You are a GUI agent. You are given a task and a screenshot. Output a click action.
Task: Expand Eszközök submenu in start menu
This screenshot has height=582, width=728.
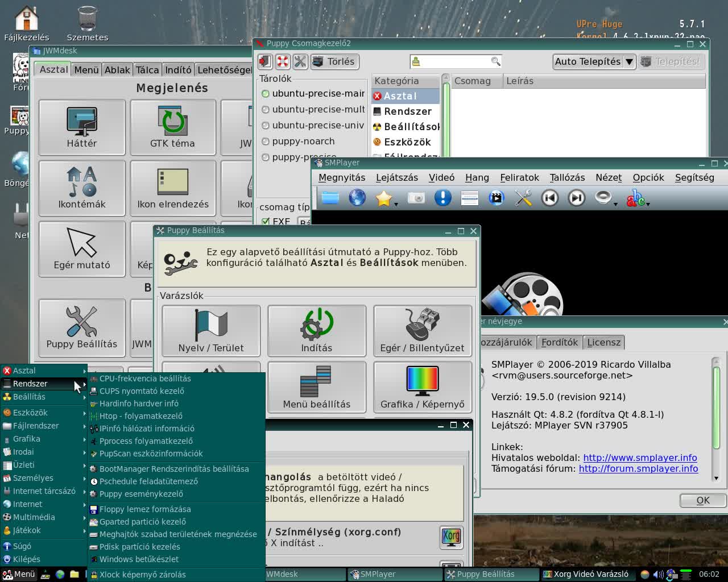[43, 413]
